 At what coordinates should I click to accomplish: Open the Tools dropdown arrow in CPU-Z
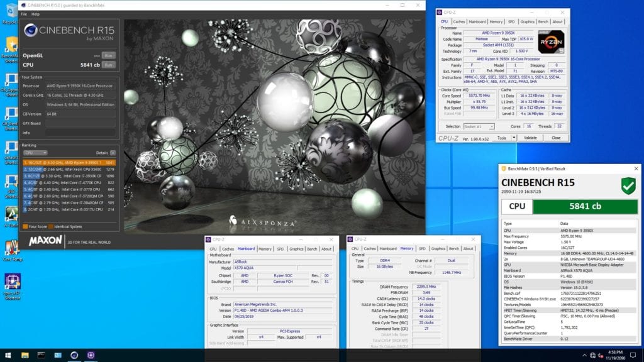(x=513, y=138)
